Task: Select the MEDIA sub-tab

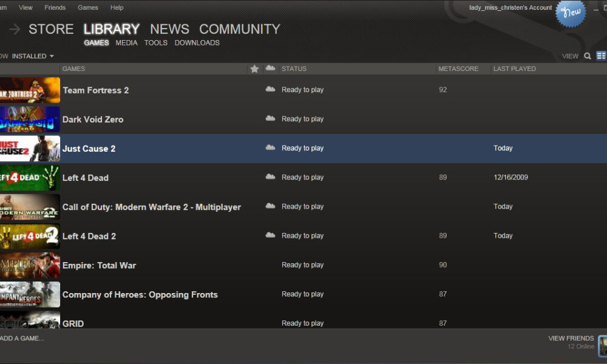Action: [x=127, y=42]
